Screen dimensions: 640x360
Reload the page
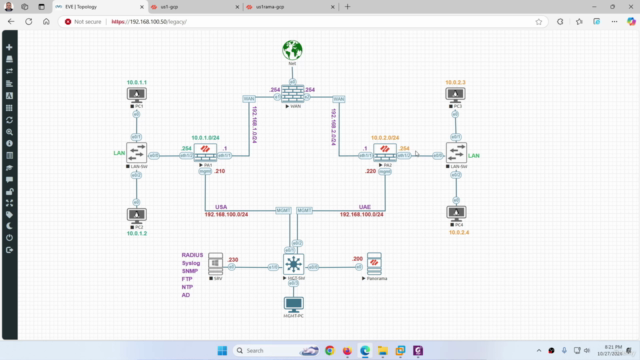click(x=29, y=22)
